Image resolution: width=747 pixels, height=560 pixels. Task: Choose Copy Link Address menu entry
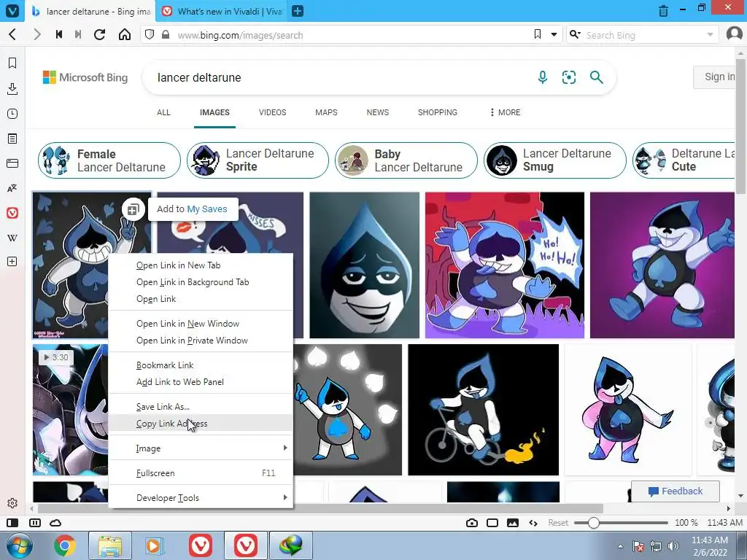point(201,424)
